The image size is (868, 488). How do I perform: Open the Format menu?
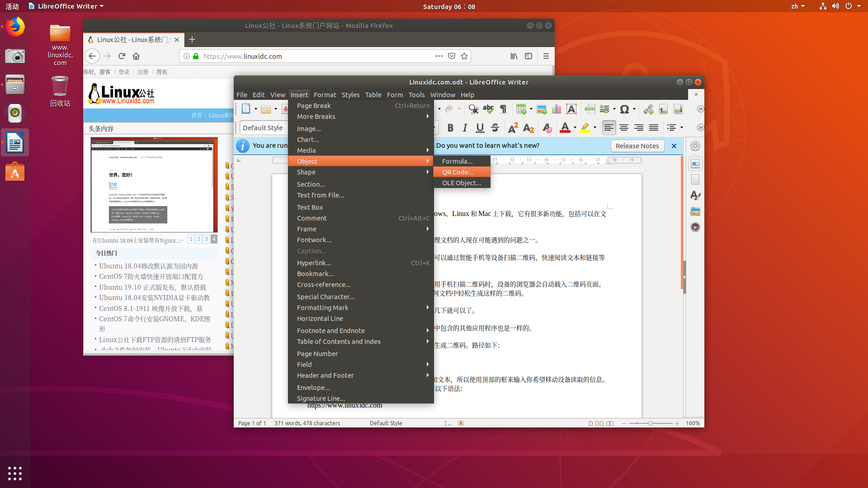[x=325, y=94]
